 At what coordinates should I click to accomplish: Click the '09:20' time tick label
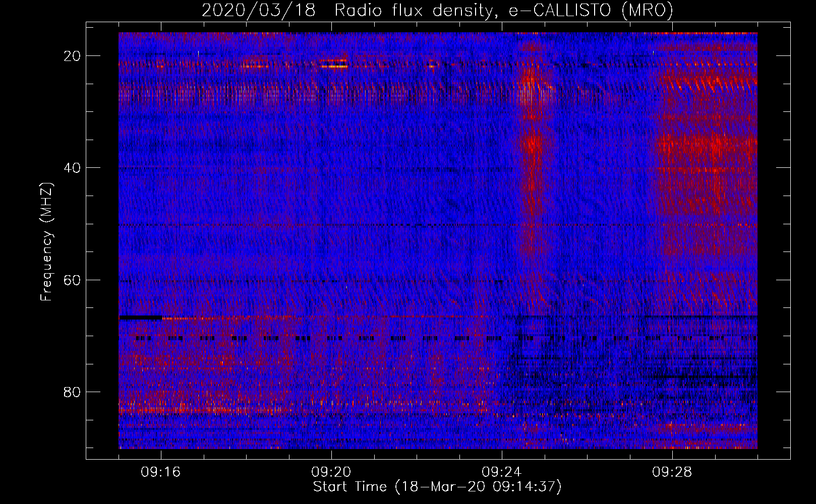tap(331, 472)
